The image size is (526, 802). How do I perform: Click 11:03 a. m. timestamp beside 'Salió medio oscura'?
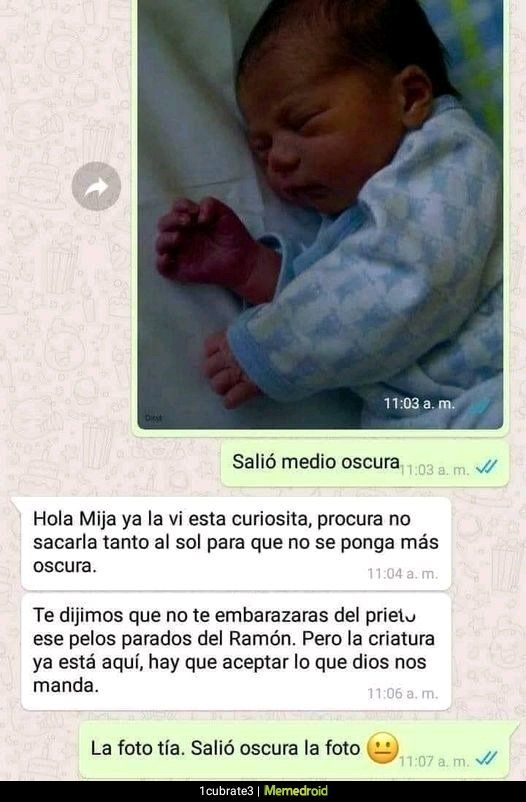click(x=434, y=470)
